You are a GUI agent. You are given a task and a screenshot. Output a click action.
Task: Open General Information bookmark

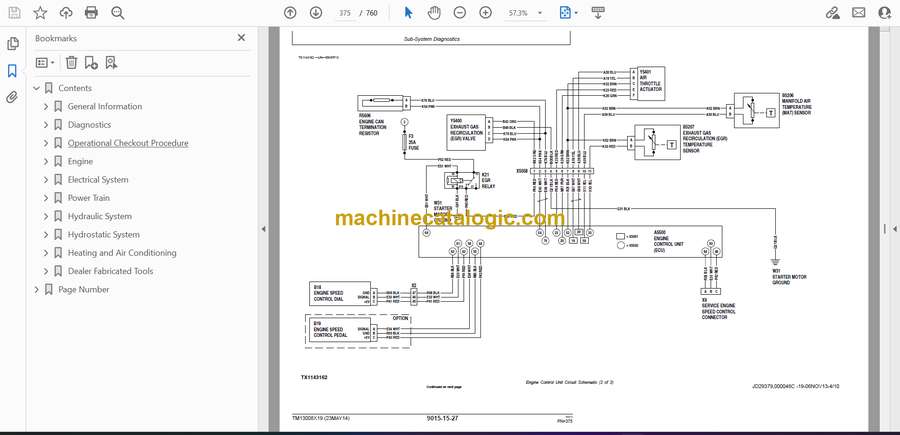(x=104, y=107)
